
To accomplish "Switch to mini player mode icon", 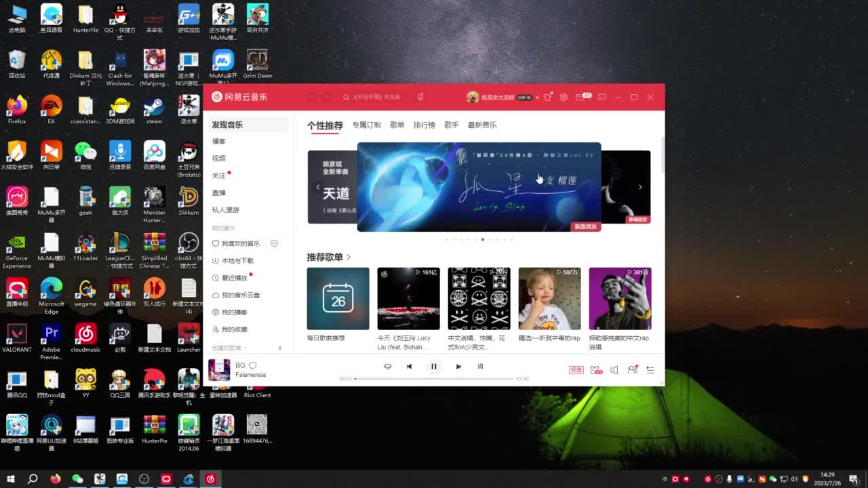I will [x=601, y=97].
